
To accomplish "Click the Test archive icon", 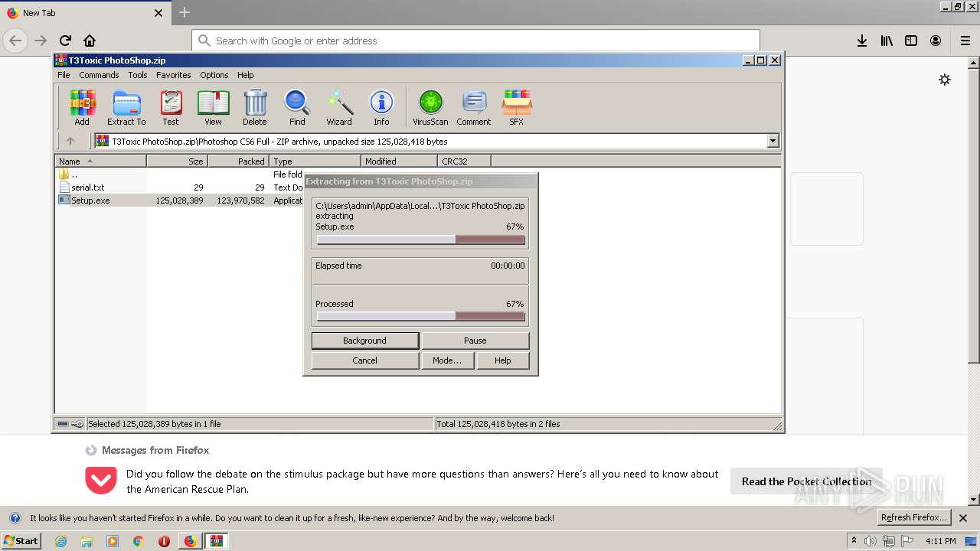I will (171, 107).
